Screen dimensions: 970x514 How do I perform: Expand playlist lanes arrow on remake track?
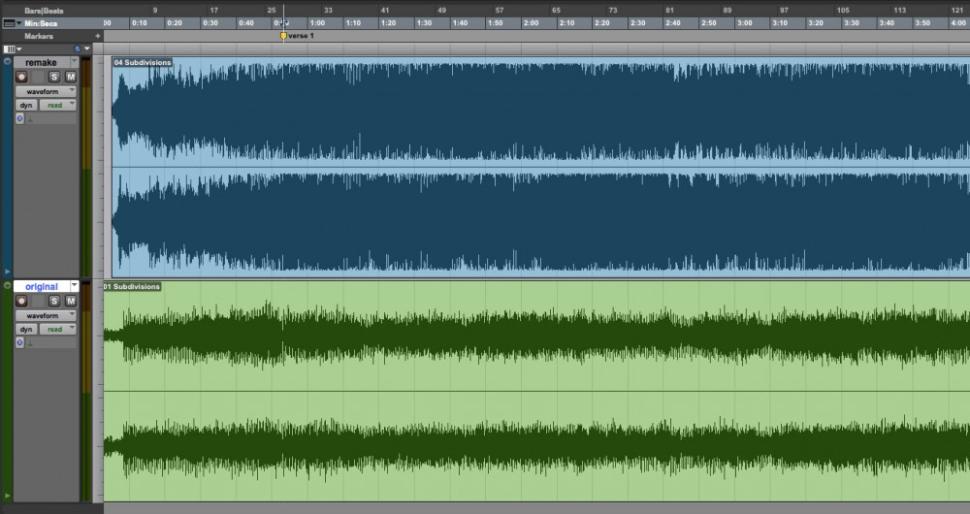tap(7, 271)
